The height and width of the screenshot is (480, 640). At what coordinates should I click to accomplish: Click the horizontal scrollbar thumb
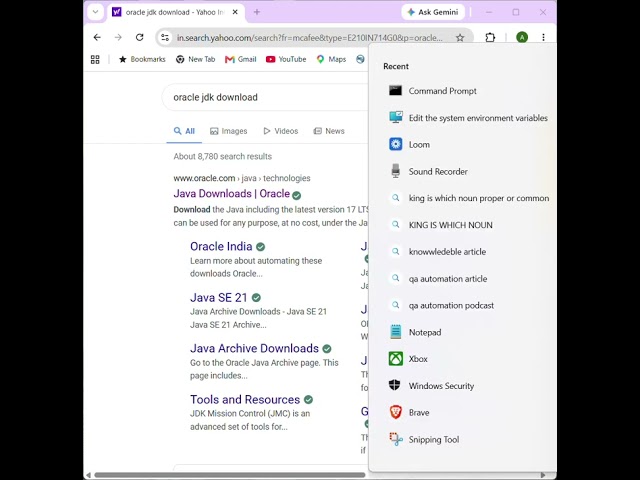point(230,475)
